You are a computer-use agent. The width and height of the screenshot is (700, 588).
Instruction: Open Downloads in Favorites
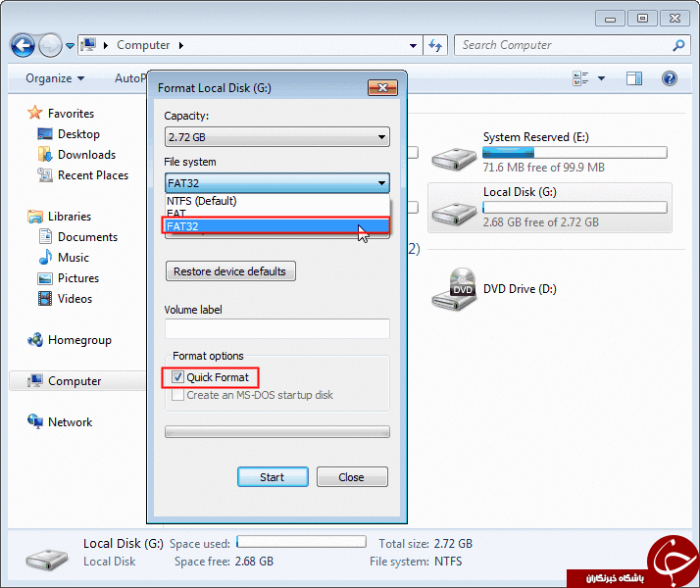[x=86, y=155]
